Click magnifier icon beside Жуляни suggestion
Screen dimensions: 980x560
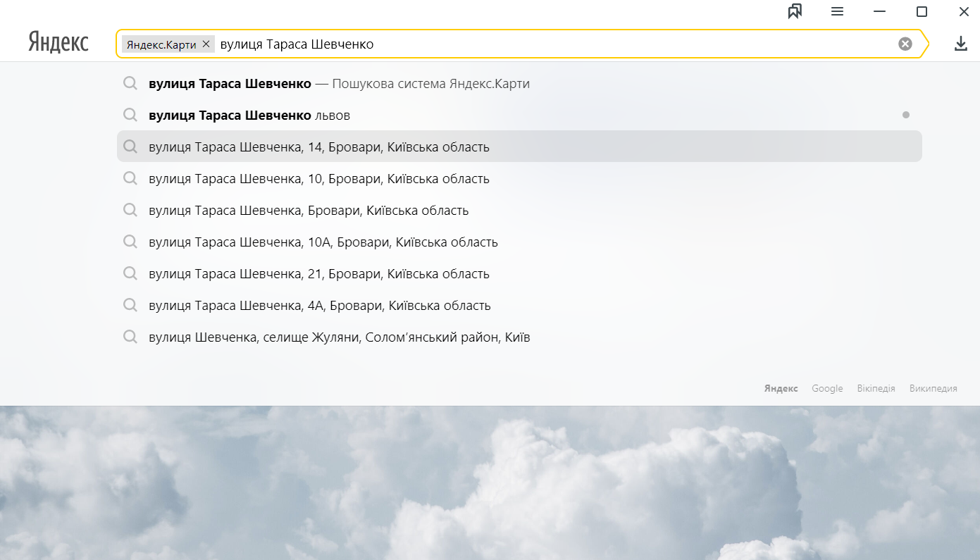coord(130,337)
